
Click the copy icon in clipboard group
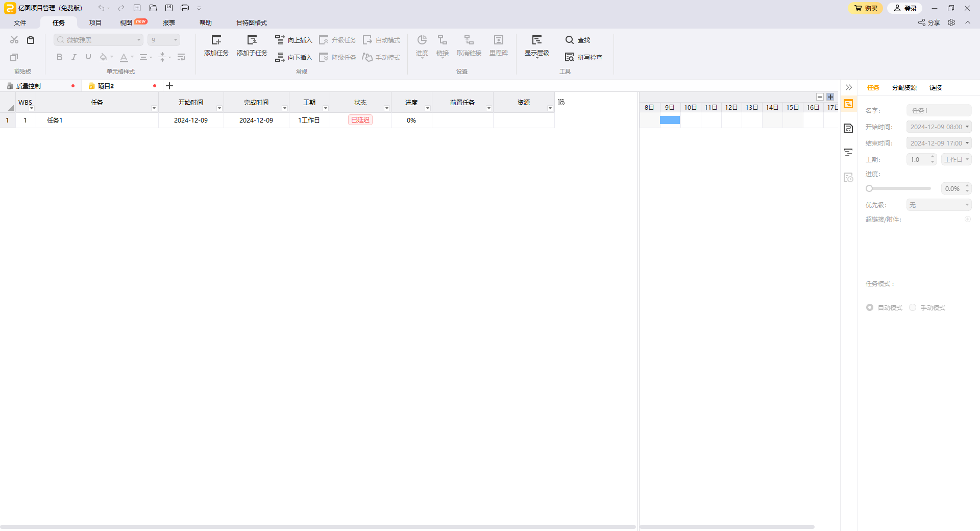pyautogui.click(x=14, y=57)
